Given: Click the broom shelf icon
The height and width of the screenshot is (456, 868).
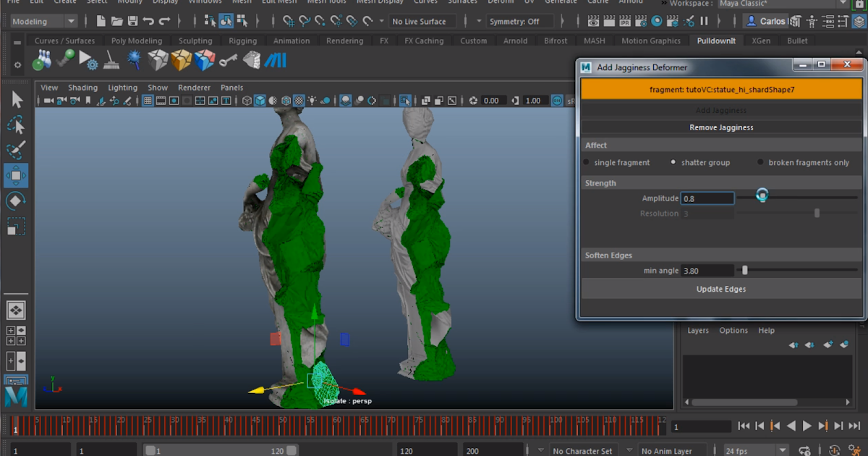Looking at the screenshot, I should (111, 60).
